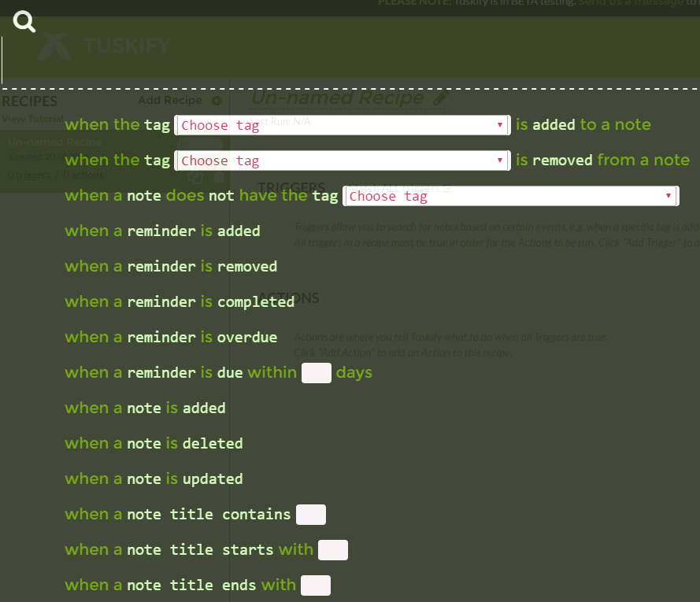The image size is (700, 602).
Task: Click input field after 'note title contains'
Action: 311,515
